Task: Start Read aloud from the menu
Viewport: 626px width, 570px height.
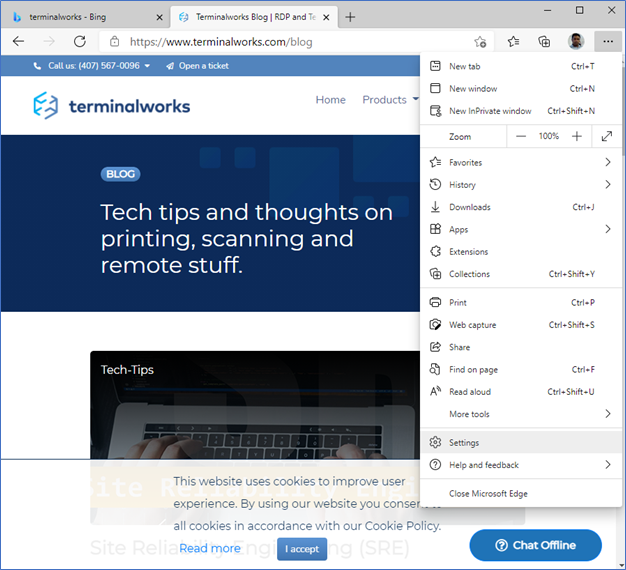Action: 521,392
